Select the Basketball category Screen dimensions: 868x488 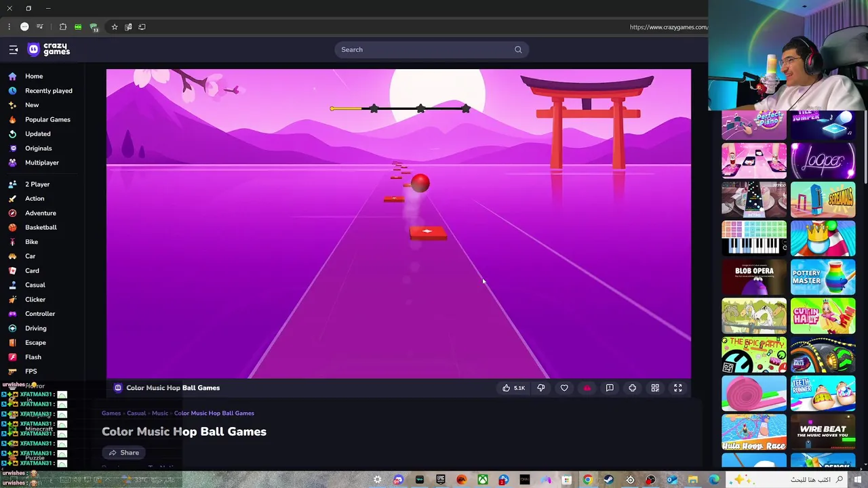(41, 228)
